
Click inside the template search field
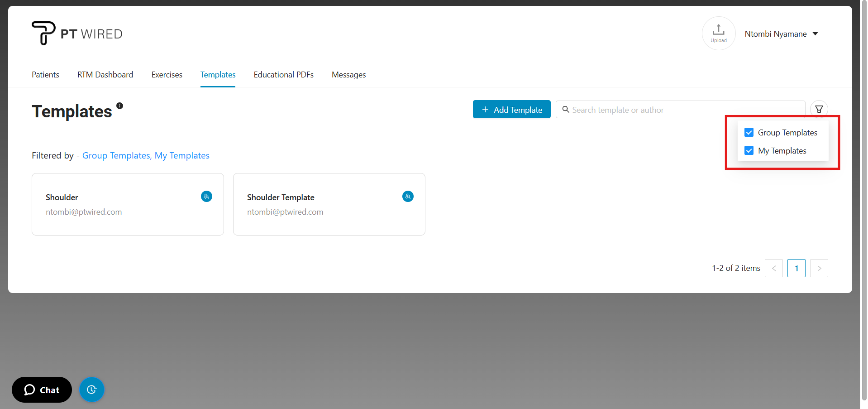(656, 110)
